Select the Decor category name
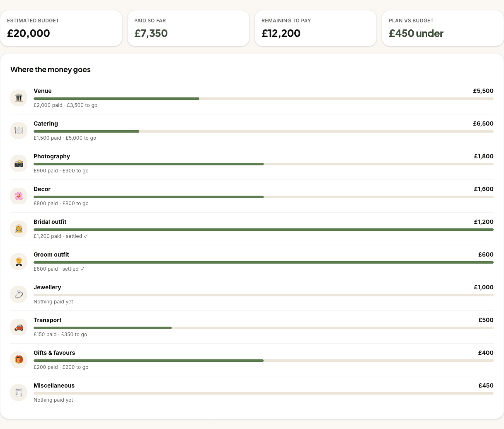Screen dimensions: 504x429 tap(42, 189)
